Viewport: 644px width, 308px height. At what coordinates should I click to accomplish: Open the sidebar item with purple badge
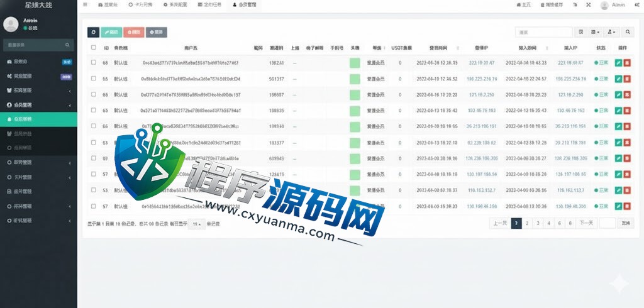pos(38,76)
